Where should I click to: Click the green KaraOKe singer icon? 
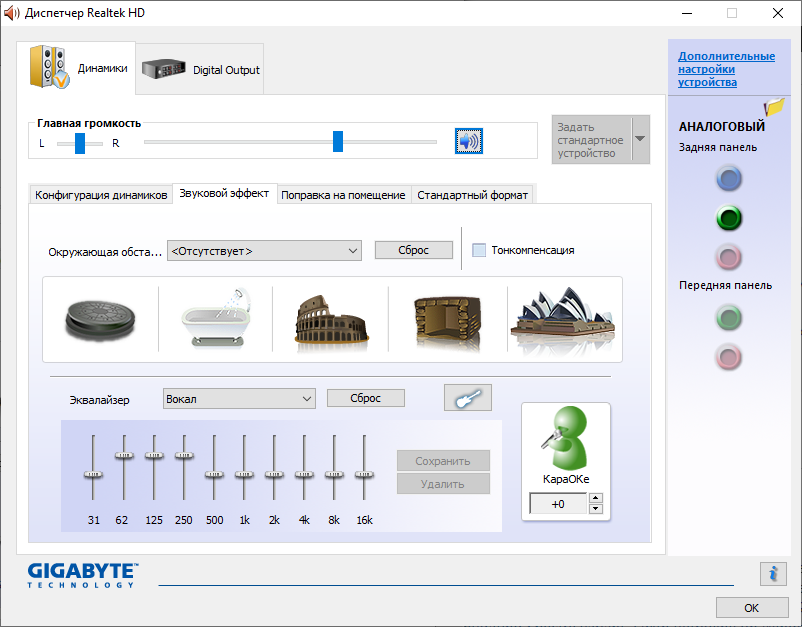pyautogui.click(x=566, y=438)
